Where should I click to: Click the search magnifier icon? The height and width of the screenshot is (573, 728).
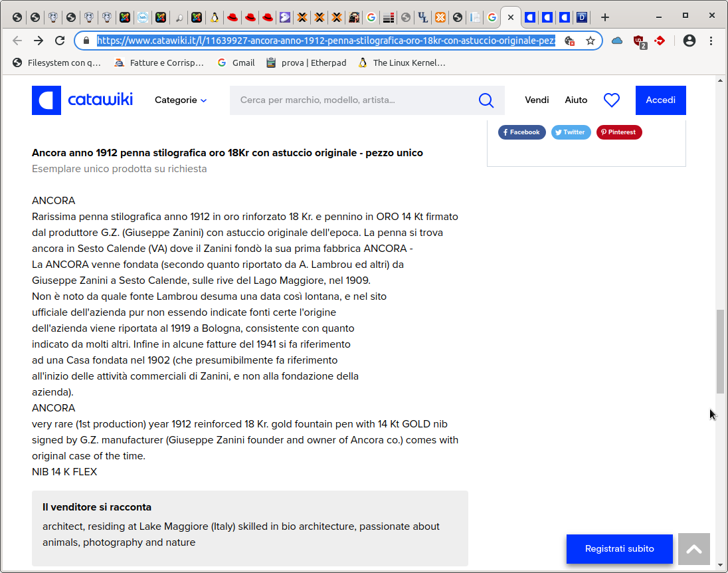(486, 100)
